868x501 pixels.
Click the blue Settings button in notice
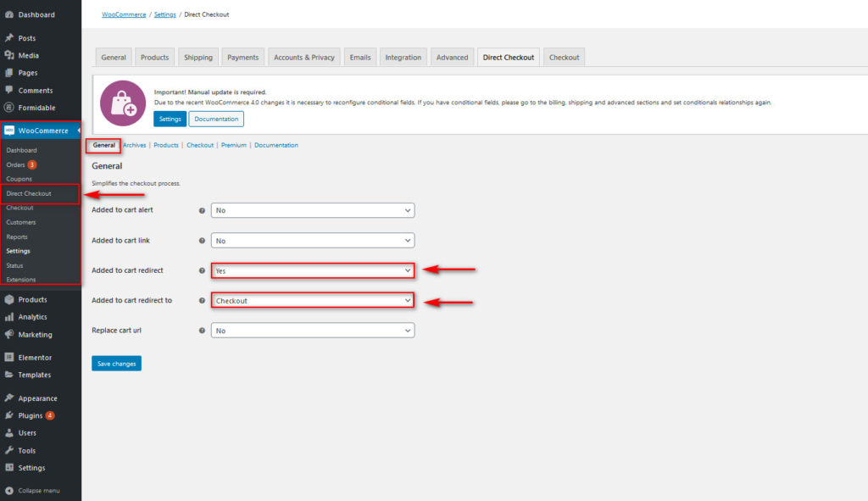[x=170, y=119]
